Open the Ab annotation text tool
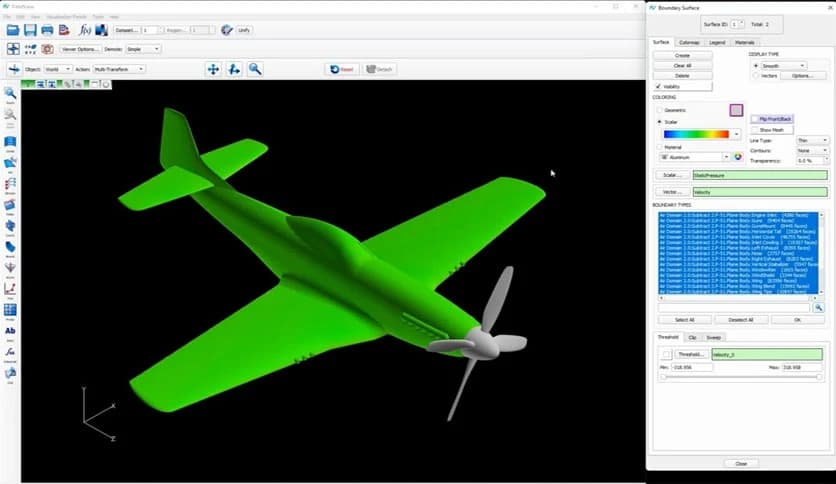The width and height of the screenshot is (836, 484). [10, 330]
